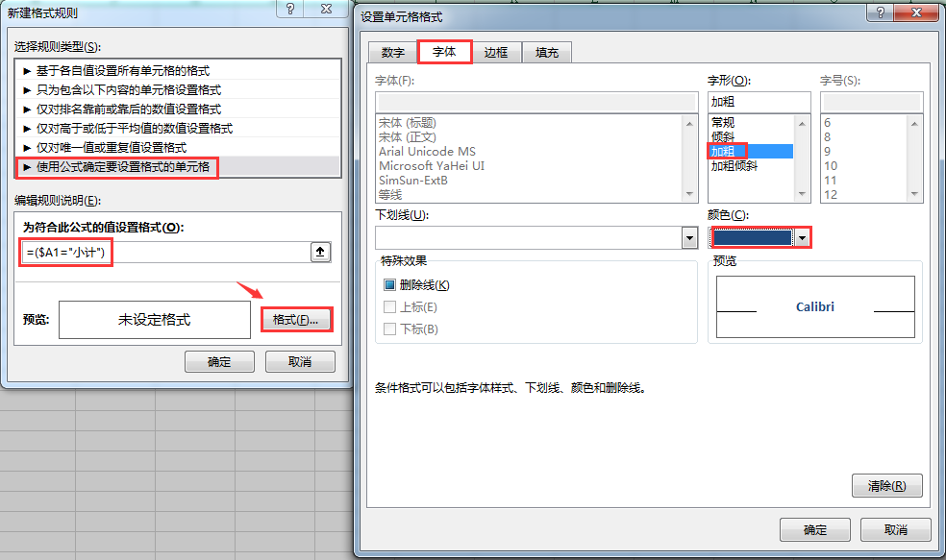Switch to the 数字 tab
Screen dimensions: 946x560
coord(393,53)
